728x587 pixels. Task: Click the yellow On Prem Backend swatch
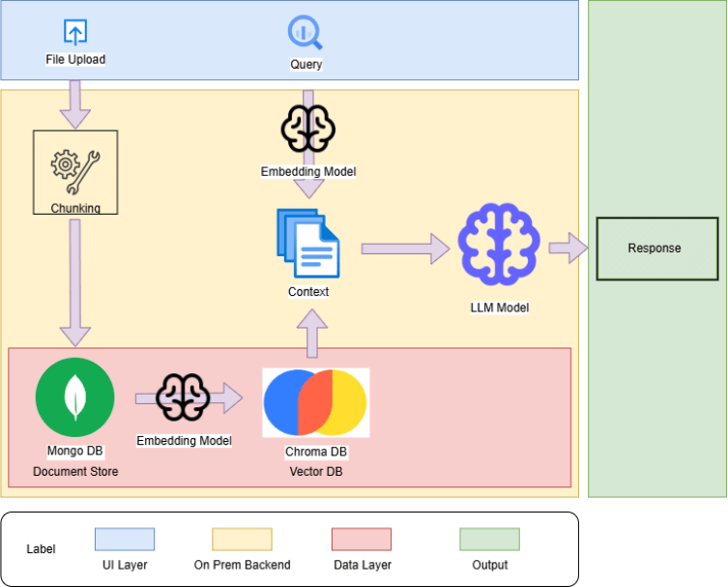pos(242,539)
